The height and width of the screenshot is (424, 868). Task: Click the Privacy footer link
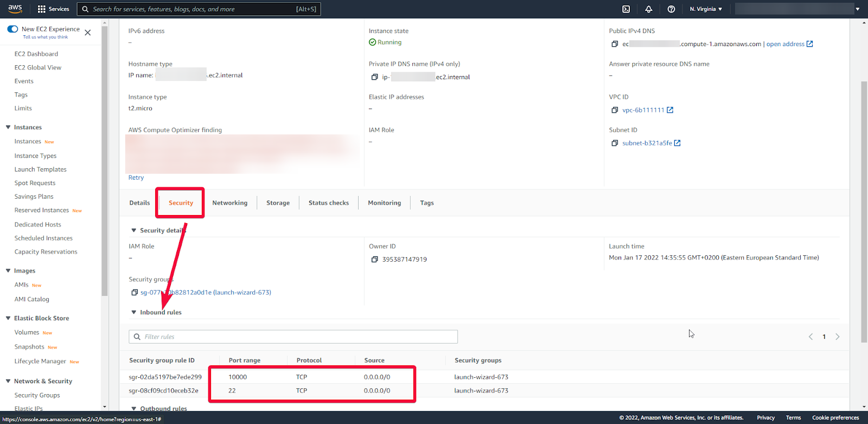click(x=765, y=417)
